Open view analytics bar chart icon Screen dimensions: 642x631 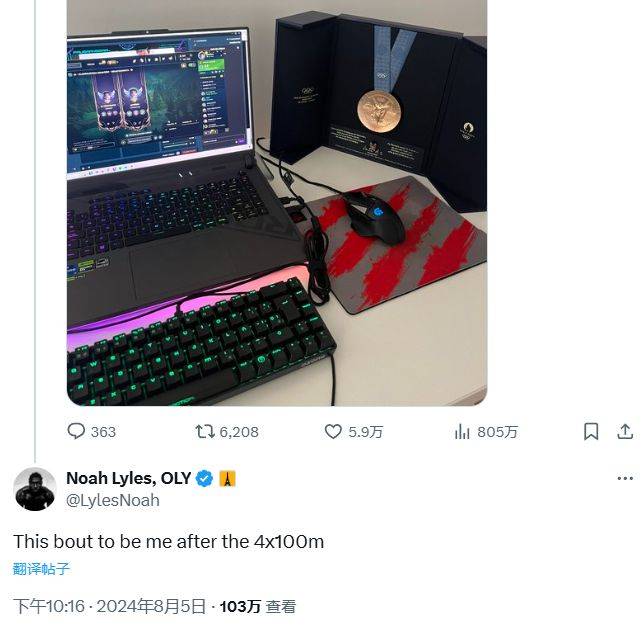pyautogui.click(x=462, y=432)
